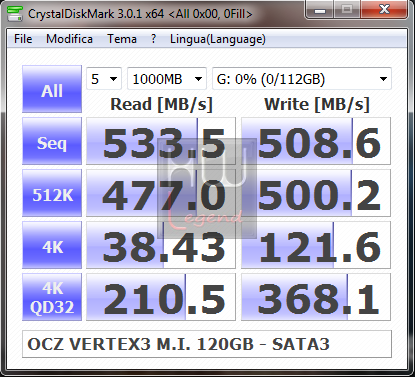Run all benchmarks with All button
The height and width of the screenshot is (377, 415).
pyautogui.click(x=52, y=89)
